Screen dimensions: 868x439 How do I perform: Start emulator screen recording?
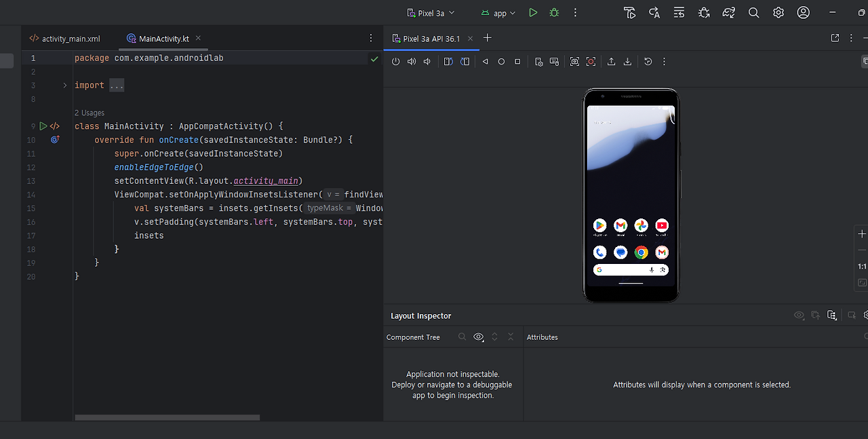point(591,62)
